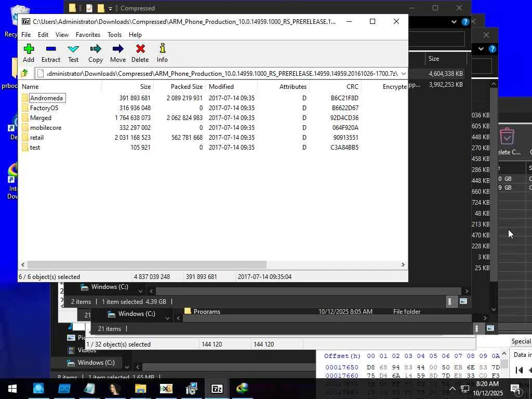Viewport: 532px width, 399px height.
Task: Open the address path dropdown in 7-Zip
Action: 403,73
